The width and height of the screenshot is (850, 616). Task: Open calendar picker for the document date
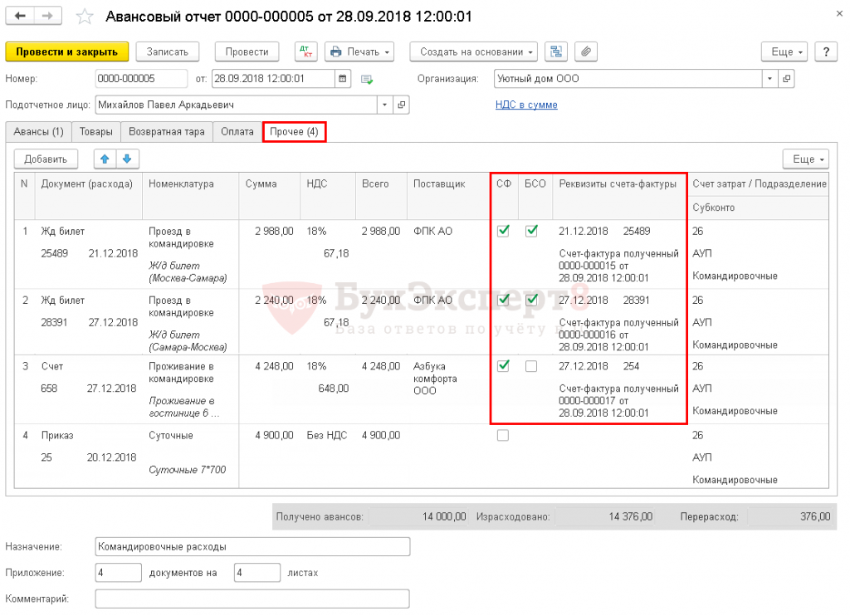click(343, 79)
